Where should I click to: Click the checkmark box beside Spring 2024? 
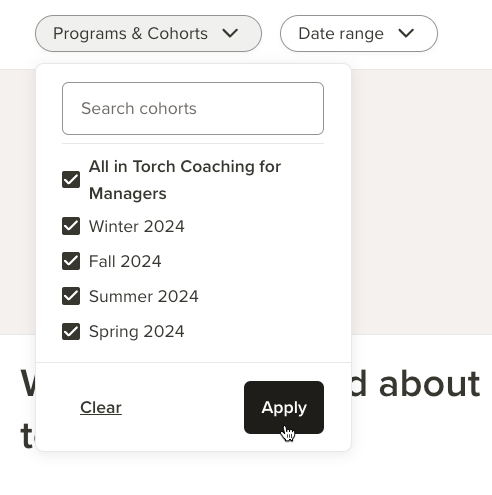point(71,331)
